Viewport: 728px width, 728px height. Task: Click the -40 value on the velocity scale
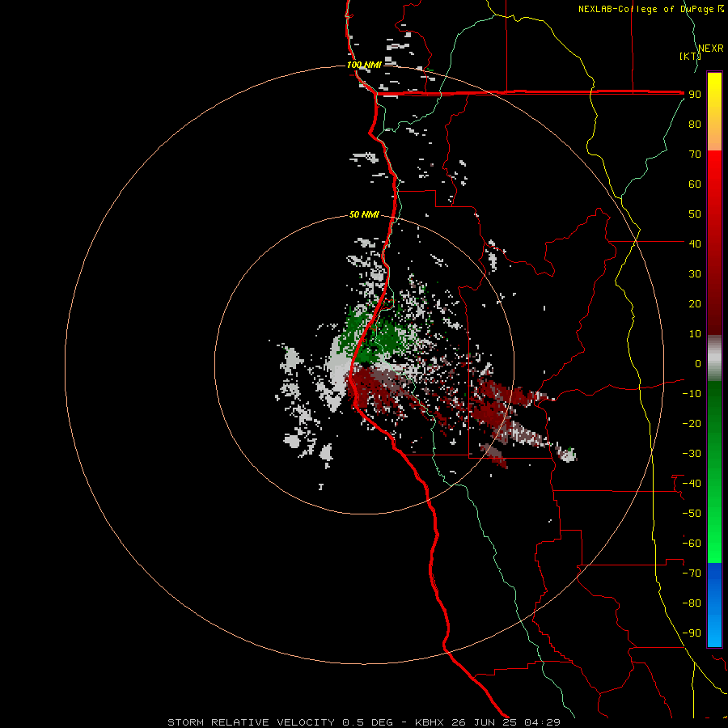coord(692,484)
